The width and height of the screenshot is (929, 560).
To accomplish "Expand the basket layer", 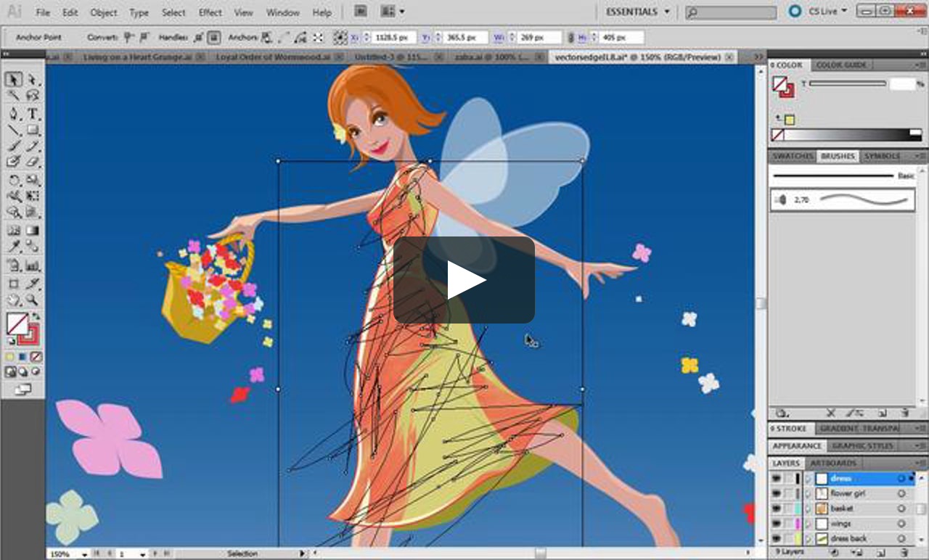I will point(808,509).
